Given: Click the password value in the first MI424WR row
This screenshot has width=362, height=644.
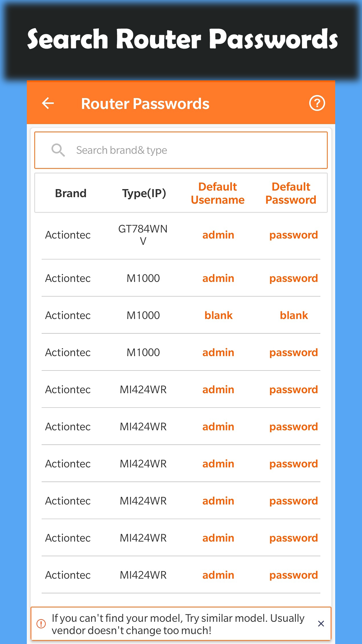Looking at the screenshot, I should coord(293,389).
